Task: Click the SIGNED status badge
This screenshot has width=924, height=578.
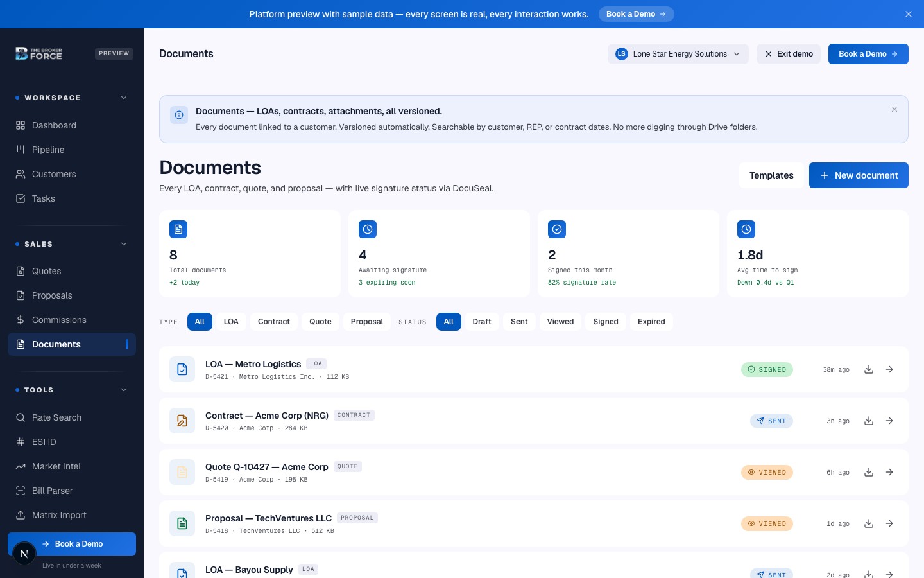Action: pos(767,369)
